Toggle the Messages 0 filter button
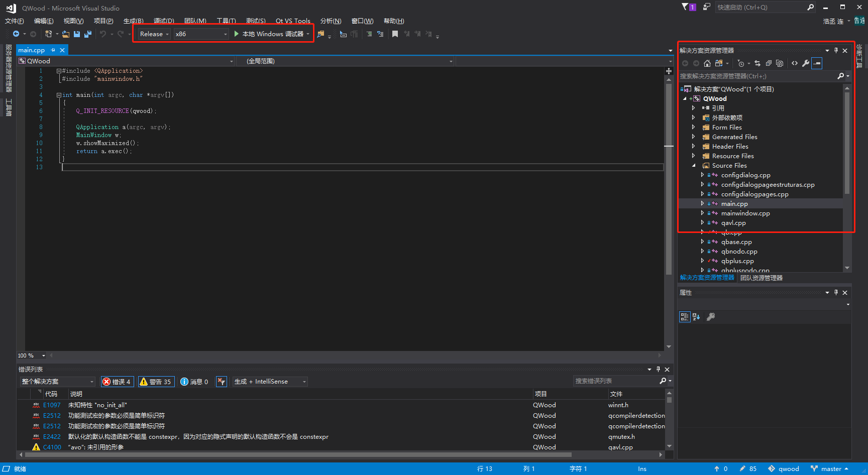The height and width of the screenshot is (475, 868). tap(194, 382)
